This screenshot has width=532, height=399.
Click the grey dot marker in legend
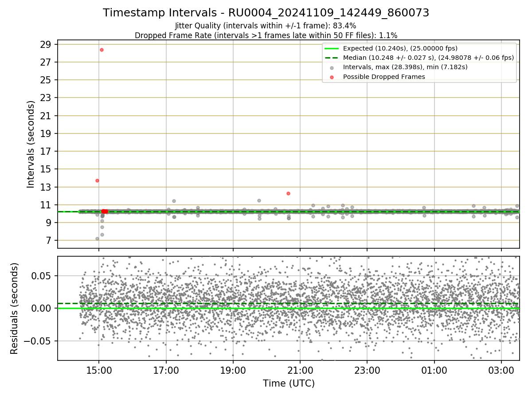(332, 67)
